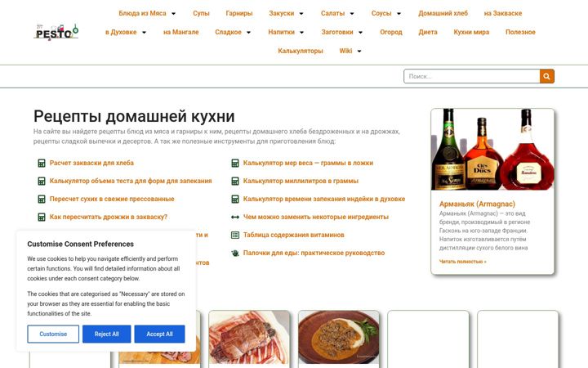Expand the Сладкое dropdown arrow
Image resolution: width=588 pixels, height=368 pixels.
(x=248, y=32)
